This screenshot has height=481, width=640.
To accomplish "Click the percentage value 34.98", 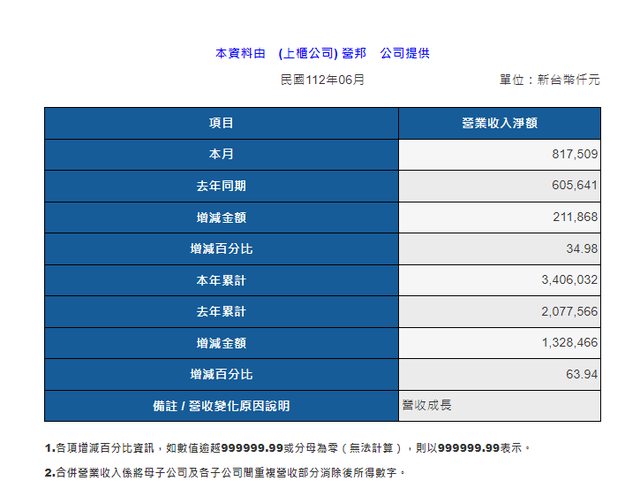I will (580, 249).
